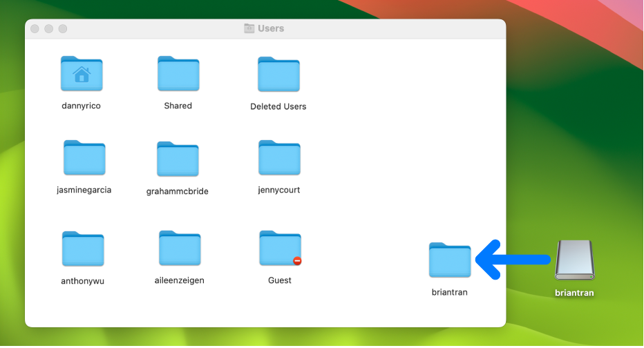Click the dannyrico folder name label

82,106
